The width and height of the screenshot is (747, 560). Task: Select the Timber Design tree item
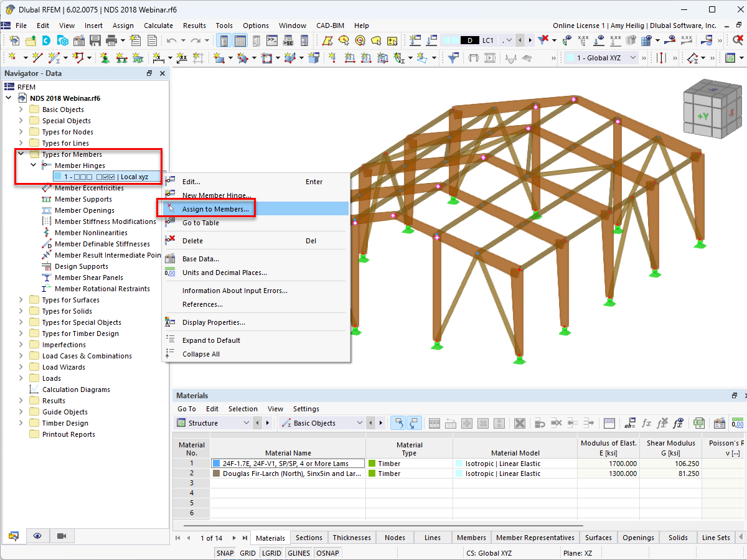(65, 423)
